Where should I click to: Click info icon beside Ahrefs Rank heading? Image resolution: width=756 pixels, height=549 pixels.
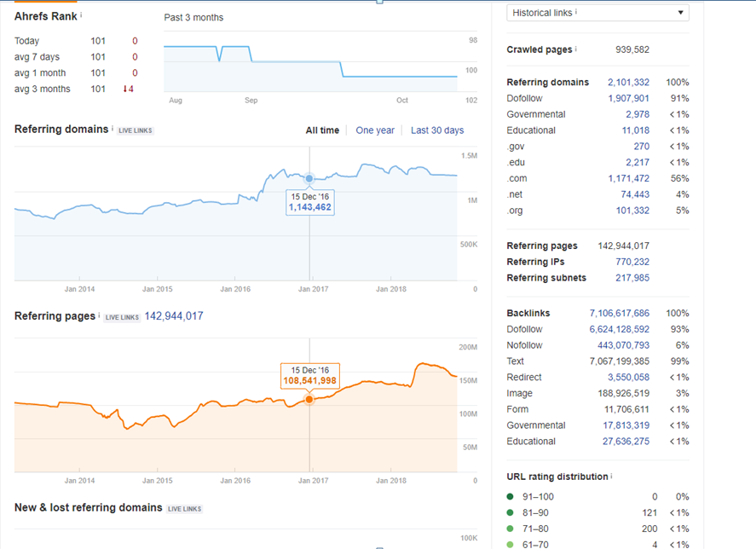[82, 15]
